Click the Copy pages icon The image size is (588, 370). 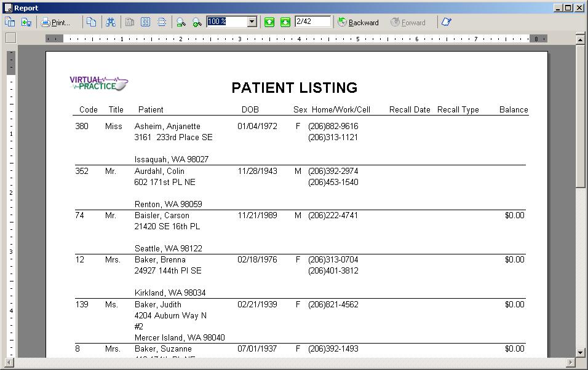(x=91, y=22)
